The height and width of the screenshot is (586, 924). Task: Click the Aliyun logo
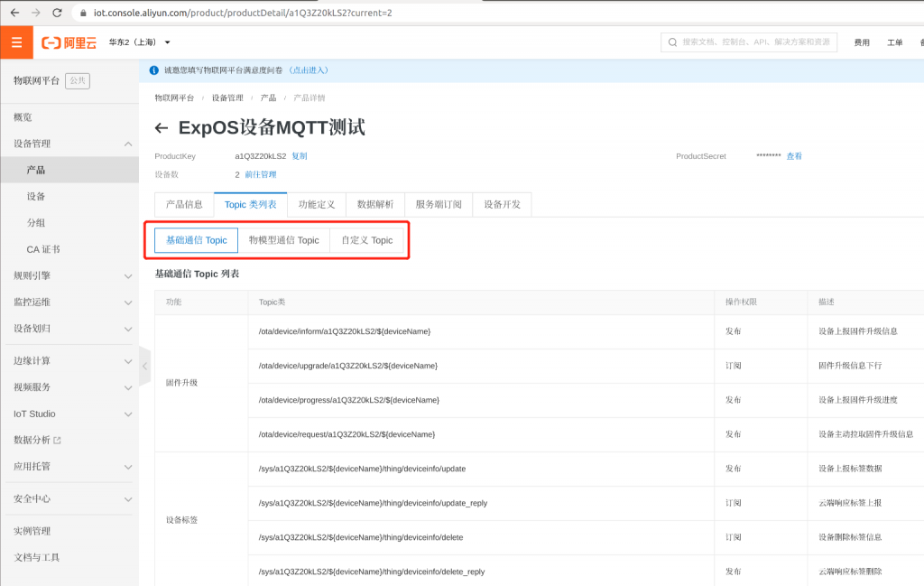[x=69, y=42]
